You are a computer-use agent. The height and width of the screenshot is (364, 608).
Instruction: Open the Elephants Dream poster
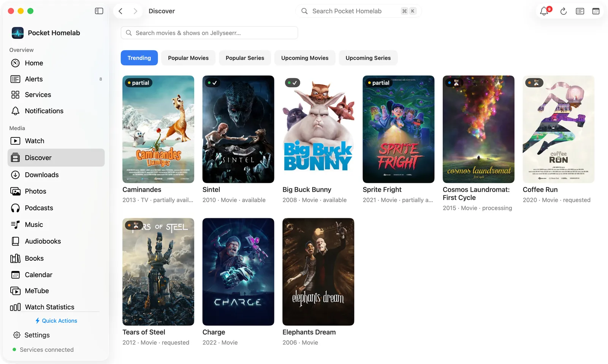(318, 272)
